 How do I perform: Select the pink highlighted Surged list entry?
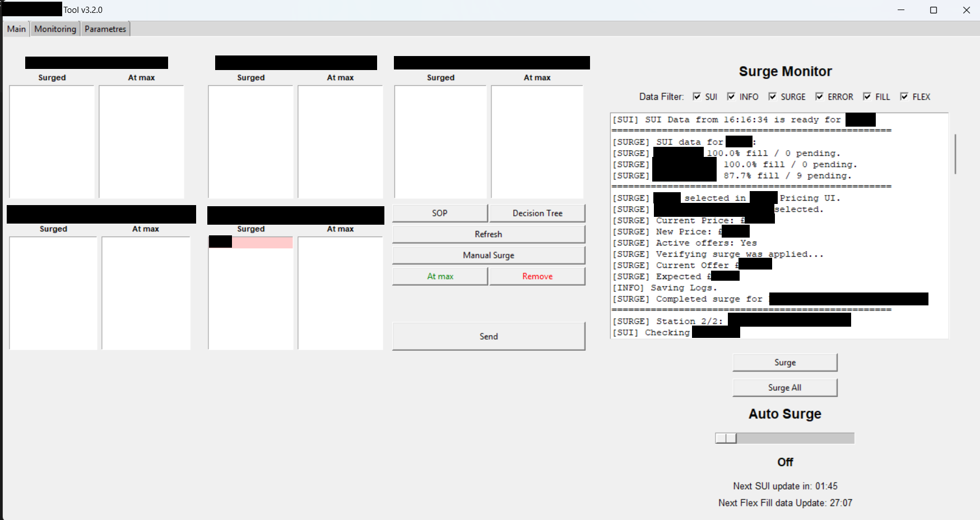(262, 242)
